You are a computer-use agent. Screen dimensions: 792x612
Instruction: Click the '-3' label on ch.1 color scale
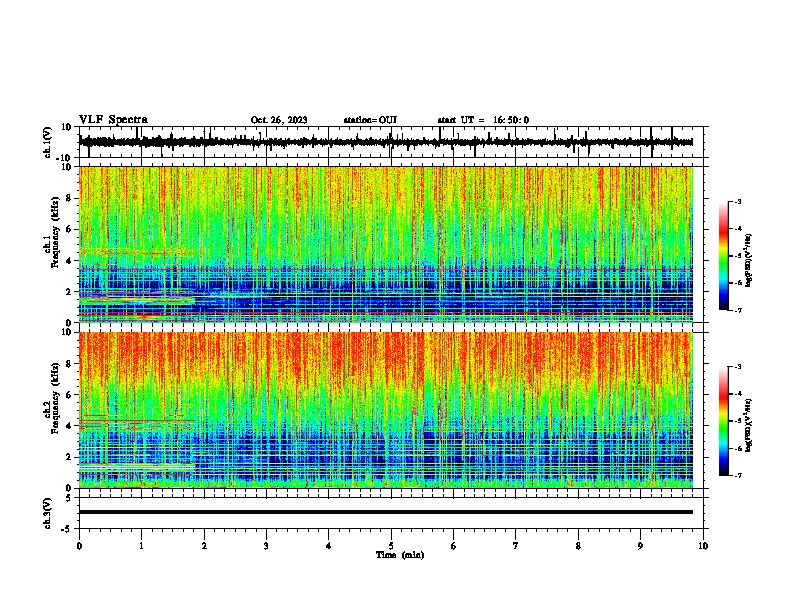click(738, 202)
